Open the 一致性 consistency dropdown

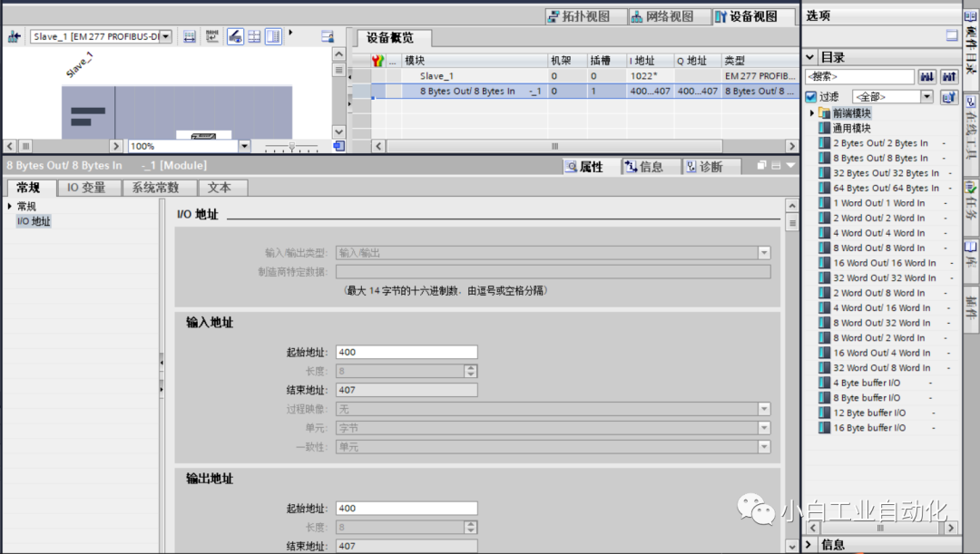[x=764, y=447]
